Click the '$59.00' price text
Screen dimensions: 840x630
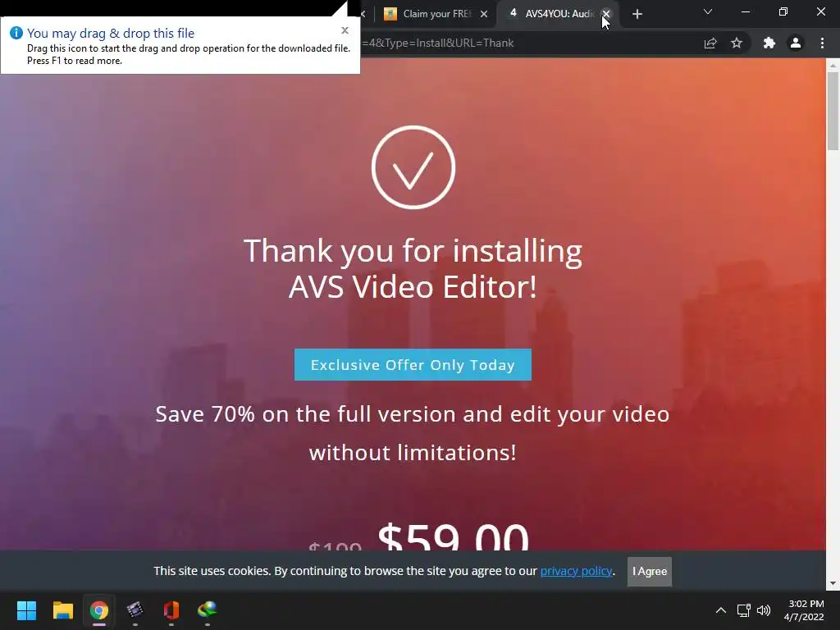click(453, 536)
